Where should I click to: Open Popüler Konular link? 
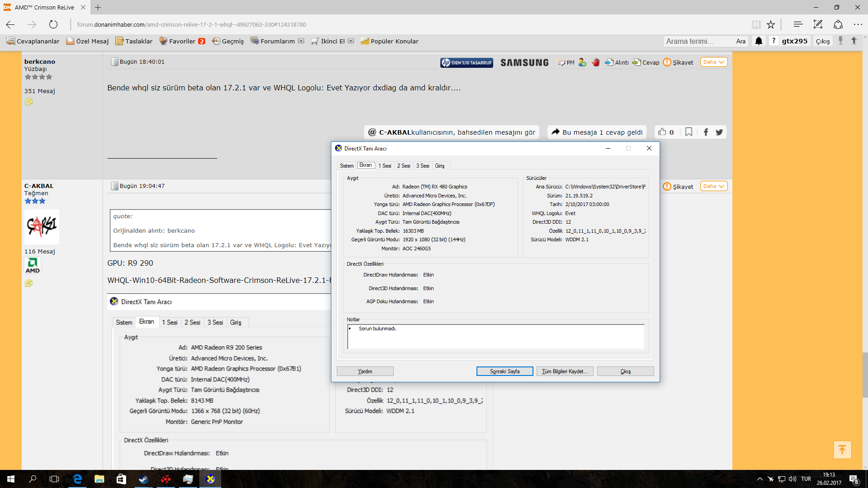[390, 41]
